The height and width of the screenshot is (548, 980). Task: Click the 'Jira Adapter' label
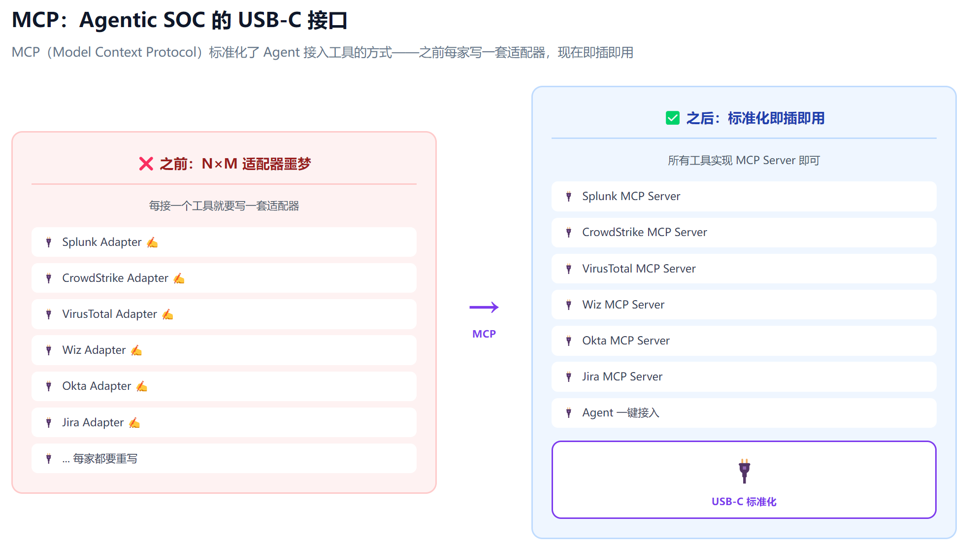(93, 422)
